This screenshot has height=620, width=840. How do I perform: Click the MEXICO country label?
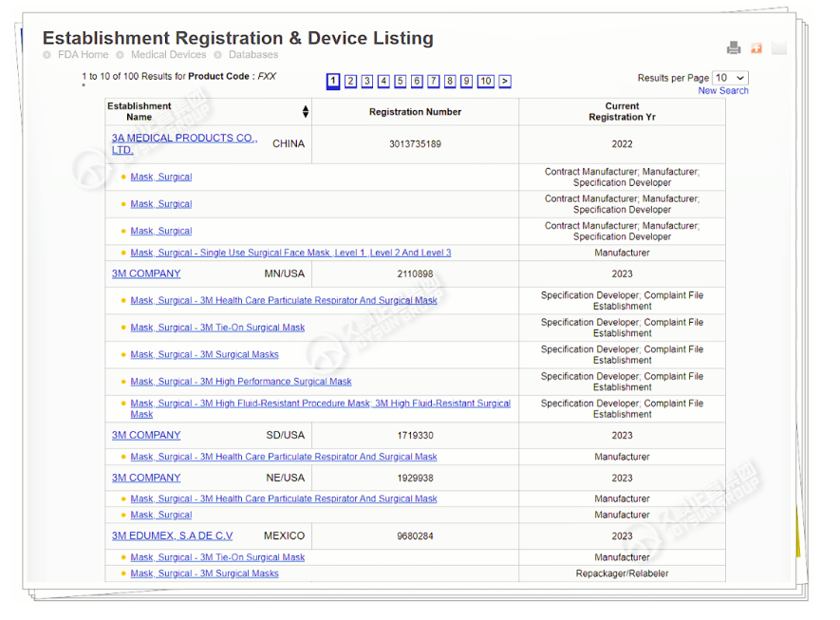284,535
